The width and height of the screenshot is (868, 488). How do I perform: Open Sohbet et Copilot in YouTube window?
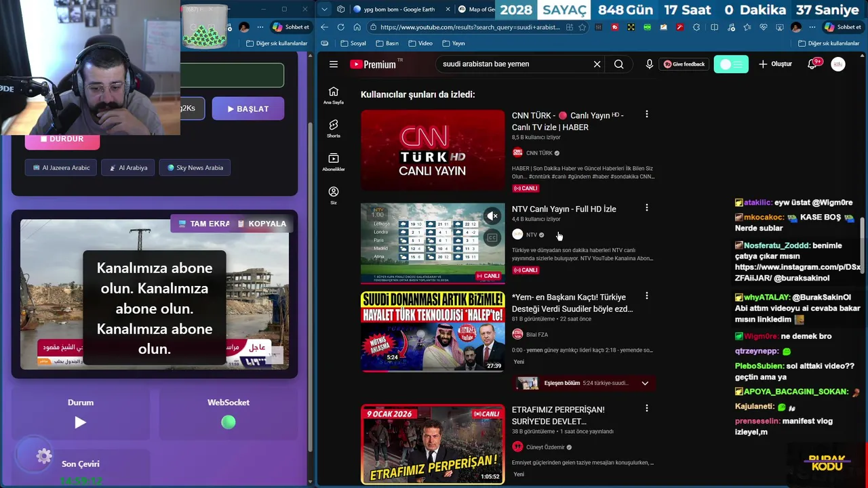click(x=843, y=27)
